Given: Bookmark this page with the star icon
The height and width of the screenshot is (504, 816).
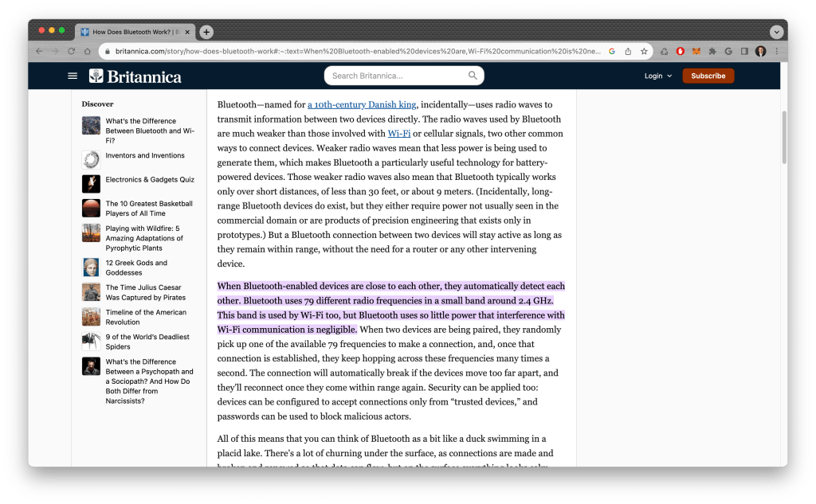Looking at the screenshot, I should point(644,51).
